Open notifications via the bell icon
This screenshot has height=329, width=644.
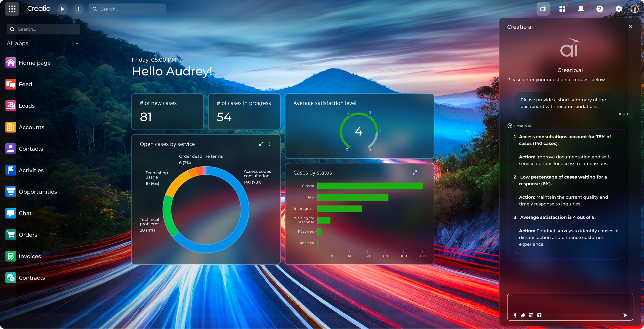(x=581, y=9)
